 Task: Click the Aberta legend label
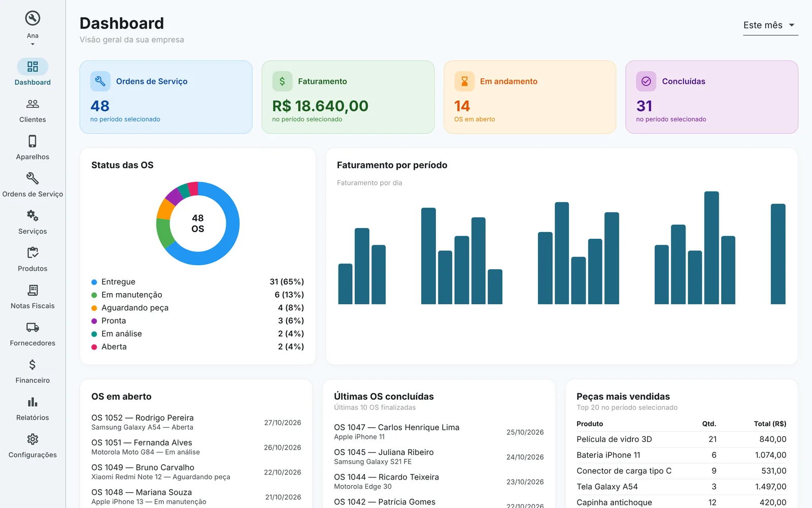coord(114,346)
